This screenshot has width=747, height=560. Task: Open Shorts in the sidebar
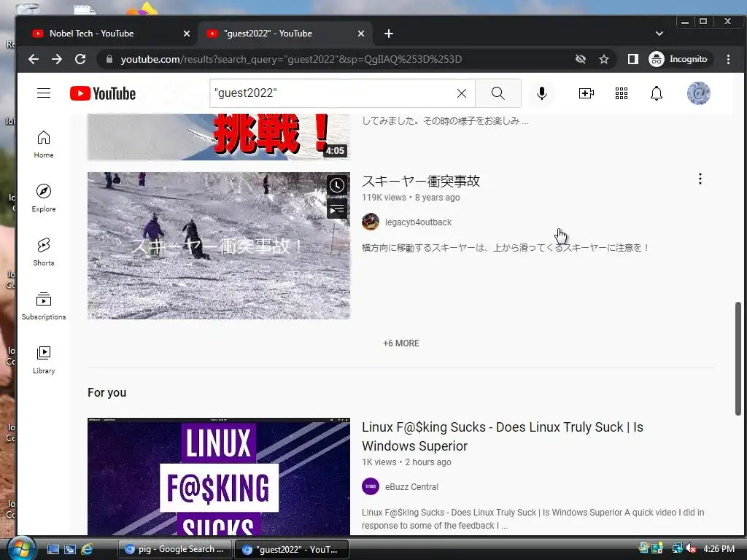point(44,252)
